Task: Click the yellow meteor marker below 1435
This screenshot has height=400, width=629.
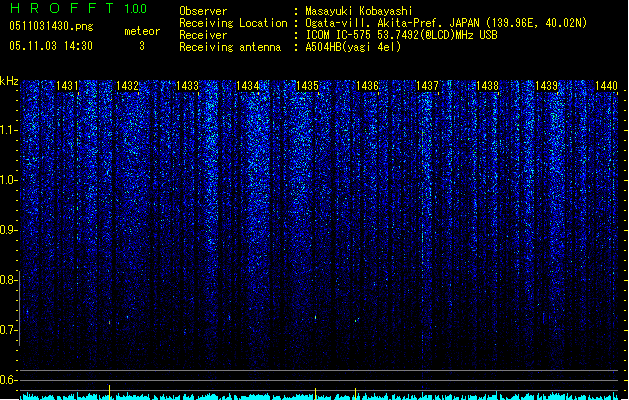Action: (315, 394)
